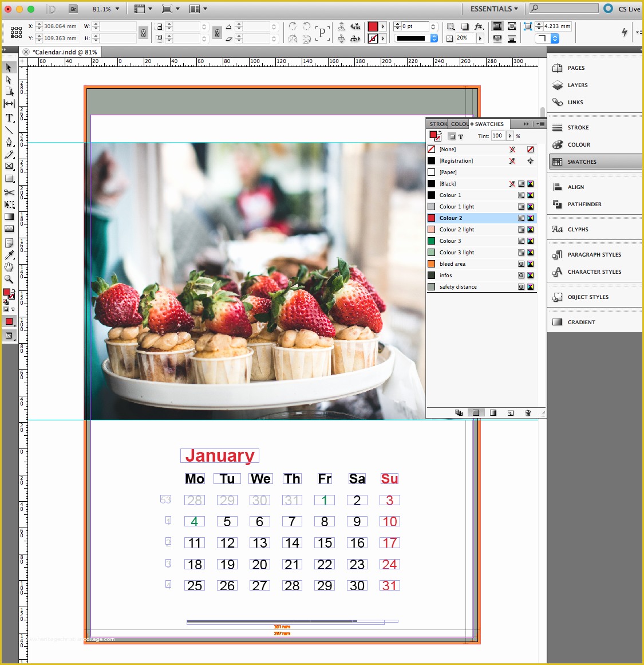Open the Tint slider popup arrow
644x665 pixels.
(x=509, y=136)
